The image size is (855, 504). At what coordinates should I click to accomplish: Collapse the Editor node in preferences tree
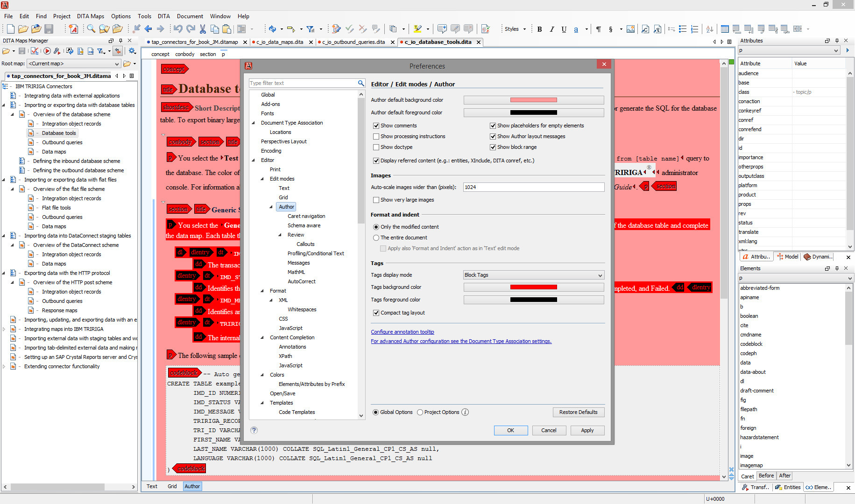pos(254,160)
